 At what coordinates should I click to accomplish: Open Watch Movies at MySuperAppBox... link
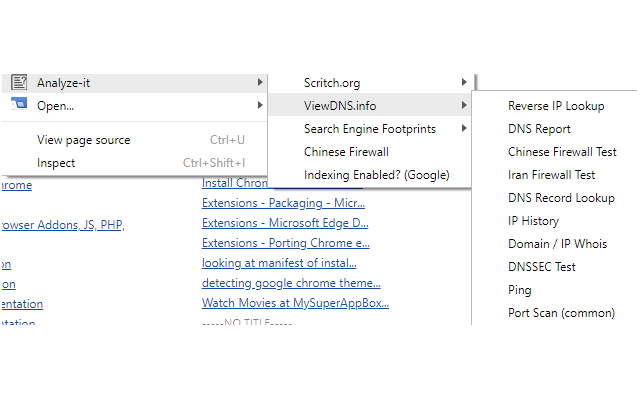click(x=295, y=303)
